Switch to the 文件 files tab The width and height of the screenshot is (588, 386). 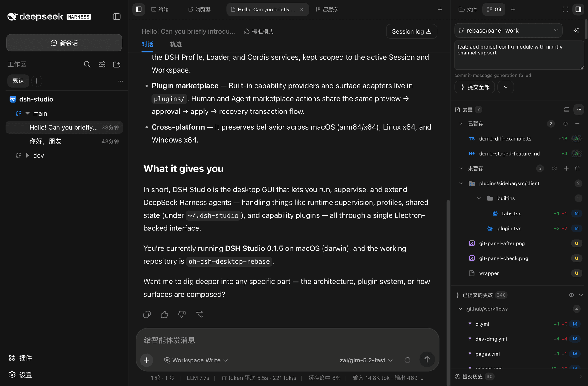(468, 9)
